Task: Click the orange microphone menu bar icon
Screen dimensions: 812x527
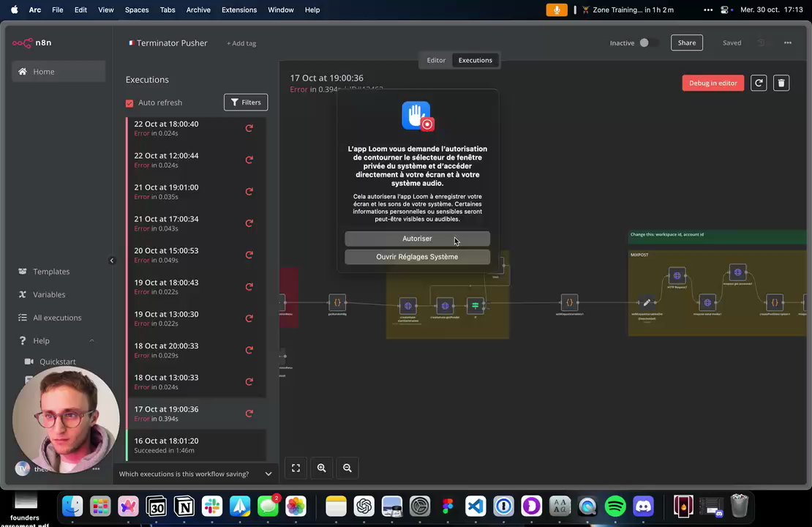Action: tap(557, 10)
